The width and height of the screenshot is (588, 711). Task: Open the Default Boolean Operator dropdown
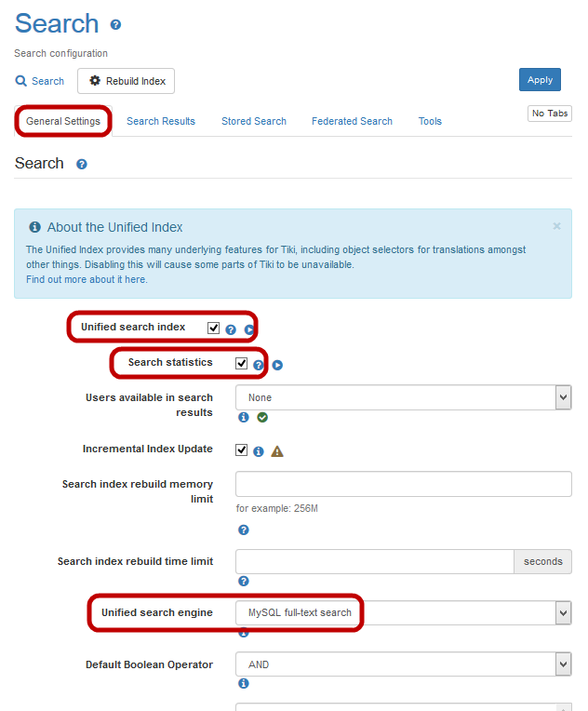pyautogui.click(x=403, y=664)
